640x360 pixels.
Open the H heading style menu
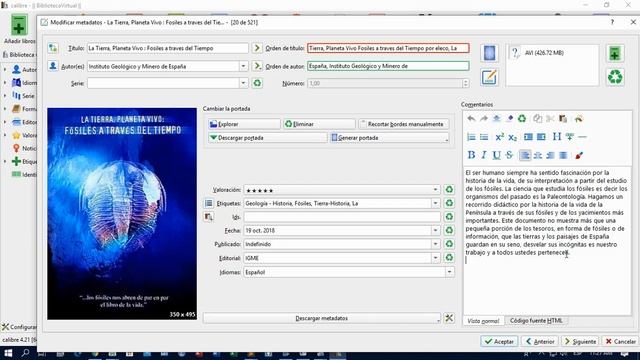[x=557, y=137]
